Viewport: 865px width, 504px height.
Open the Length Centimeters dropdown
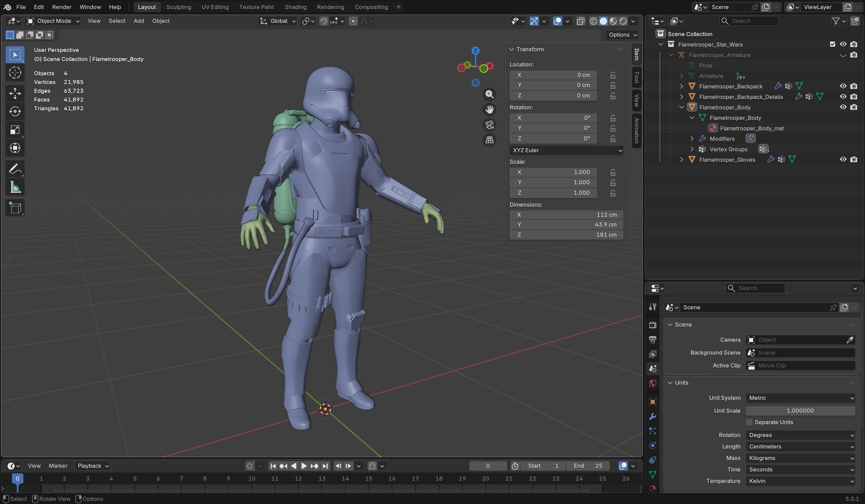pyautogui.click(x=801, y=447)
